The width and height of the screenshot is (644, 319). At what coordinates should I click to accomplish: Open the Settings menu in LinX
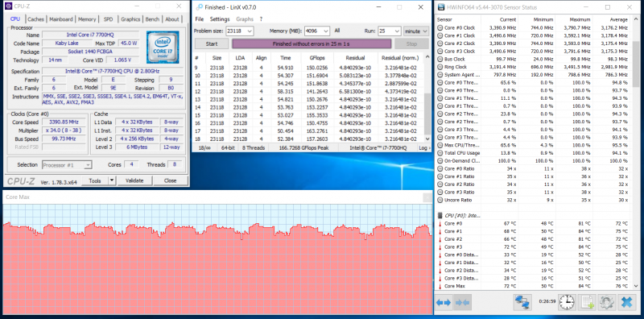tap(220, 19)
